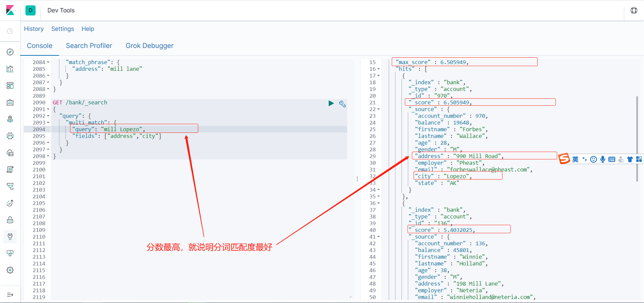The height and width of the screenshot is (303, 644).
Task: Click the Help link
Action: click(88, 29)
